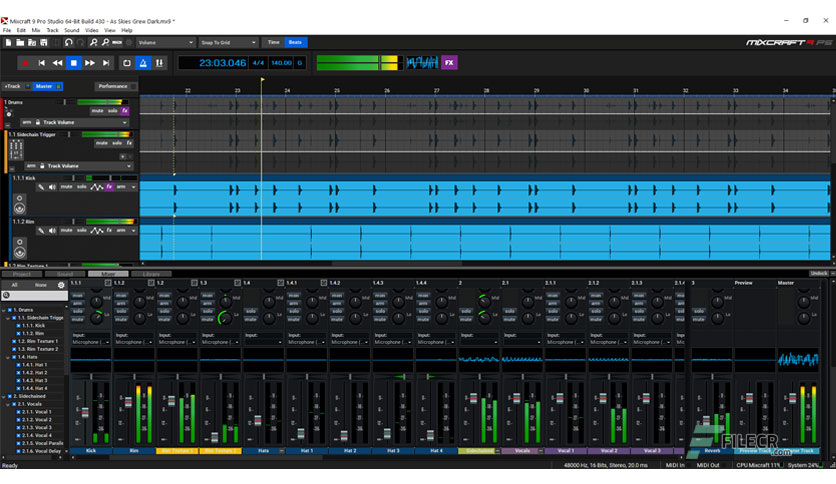Click the Rewind transport button
Screen dimensions: 836x484
tap(57, 63)
